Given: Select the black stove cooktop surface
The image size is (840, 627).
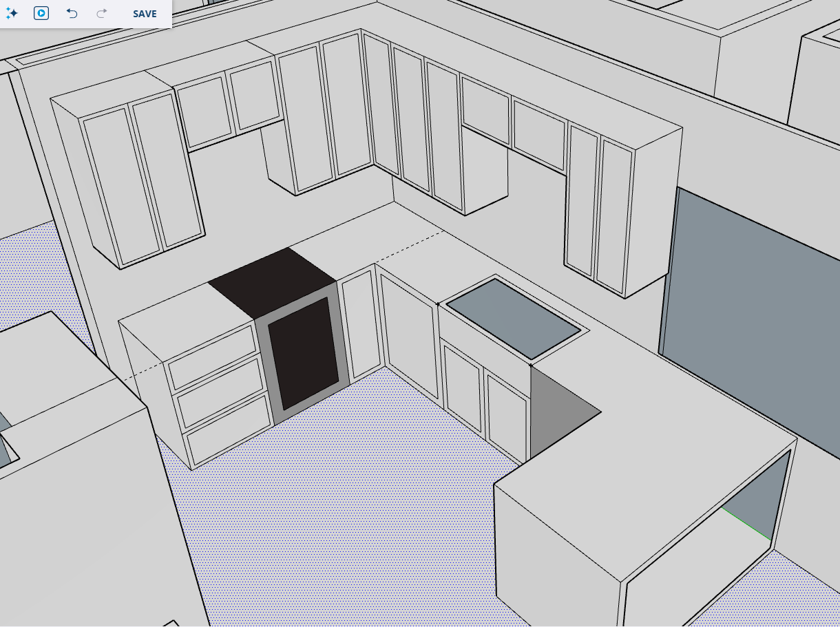Looking at the screenshot, I should click(x=272, y=281).
